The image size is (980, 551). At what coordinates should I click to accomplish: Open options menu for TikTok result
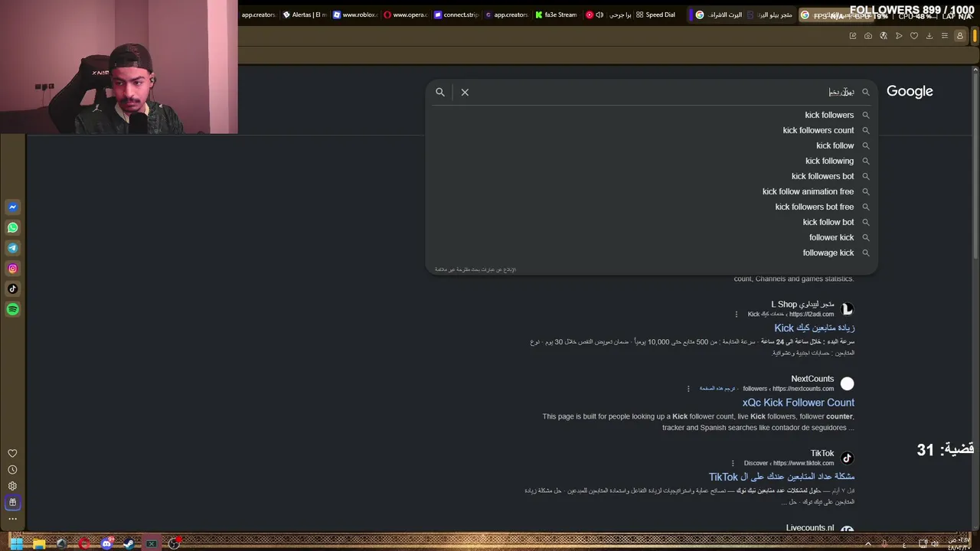pyautogui.click(x=733, y=463)
